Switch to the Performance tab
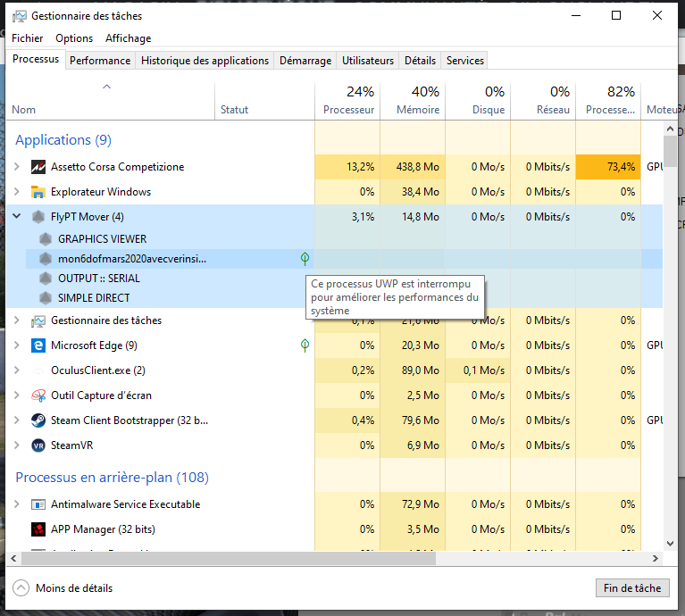 click(x=100, y=61)
